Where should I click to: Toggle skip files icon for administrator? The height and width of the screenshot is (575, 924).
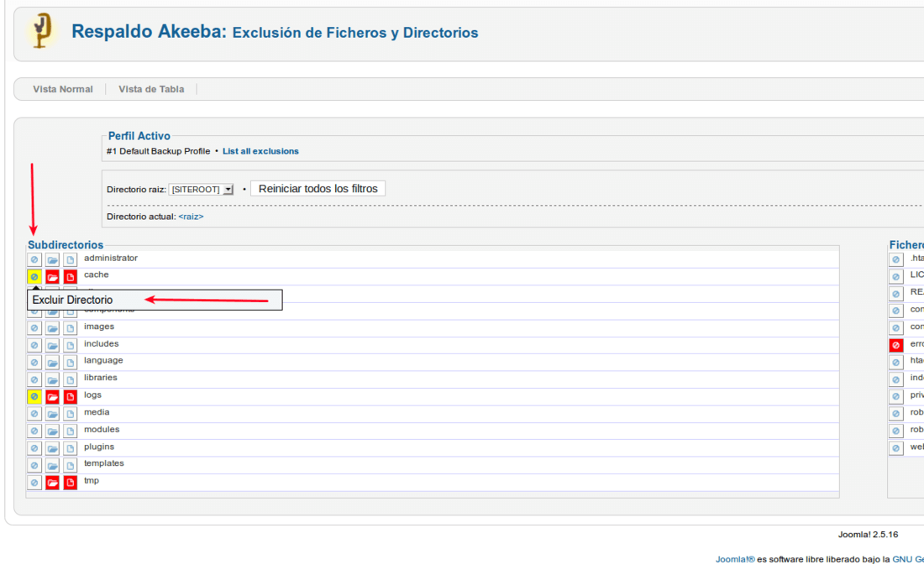(70, 260)
